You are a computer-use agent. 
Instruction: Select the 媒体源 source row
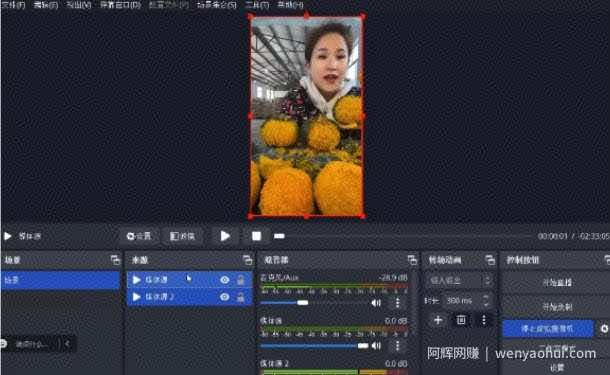coord(189,280)
